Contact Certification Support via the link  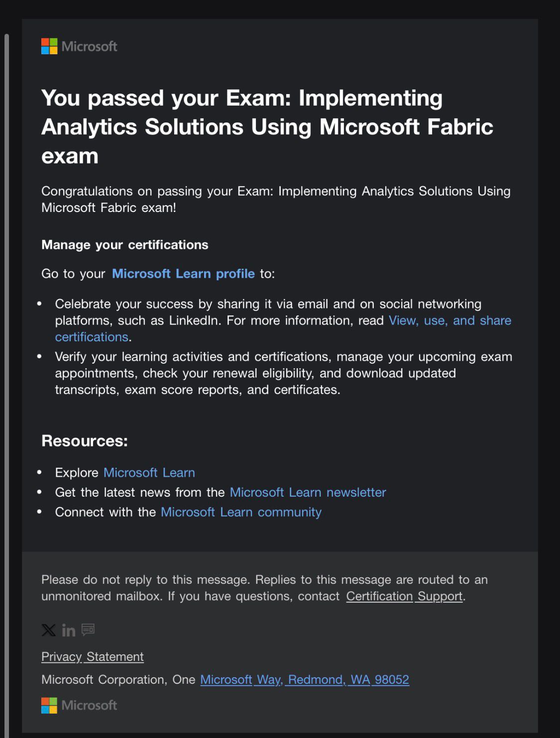404,596
